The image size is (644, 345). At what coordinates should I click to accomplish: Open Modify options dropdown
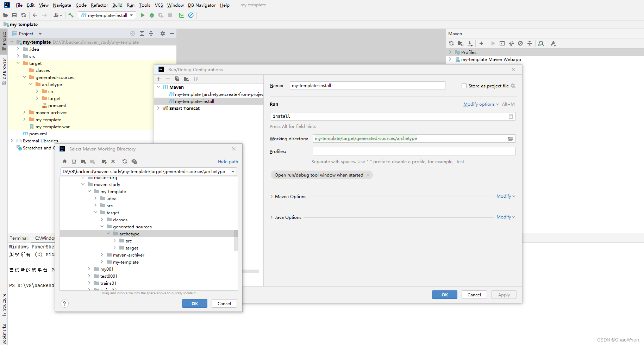pos(481,104)
